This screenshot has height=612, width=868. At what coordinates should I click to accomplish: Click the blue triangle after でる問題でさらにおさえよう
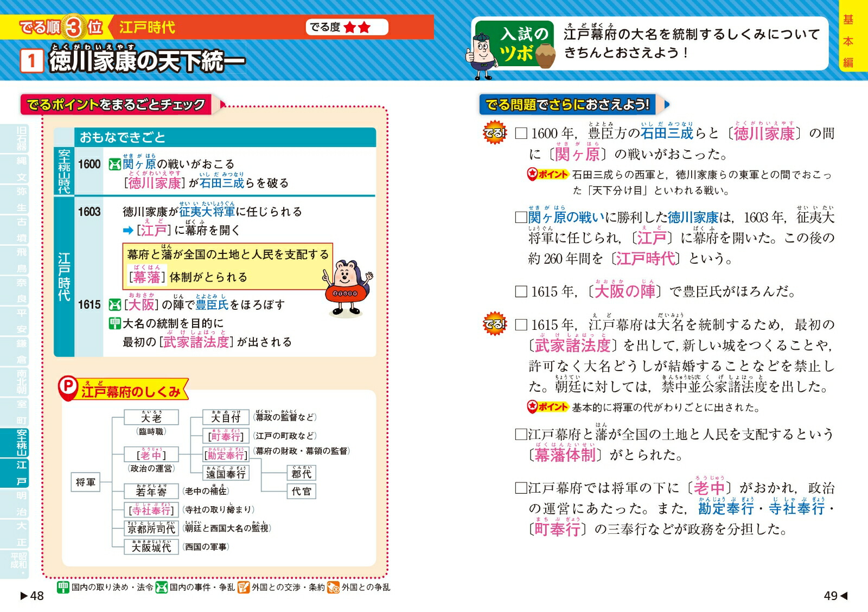[x=667, y=104]
